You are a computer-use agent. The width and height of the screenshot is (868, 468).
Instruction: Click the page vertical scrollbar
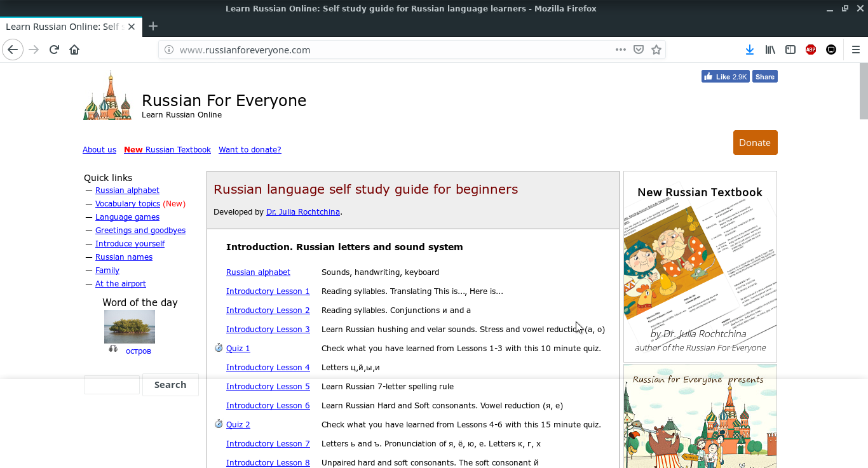(864, 90)
